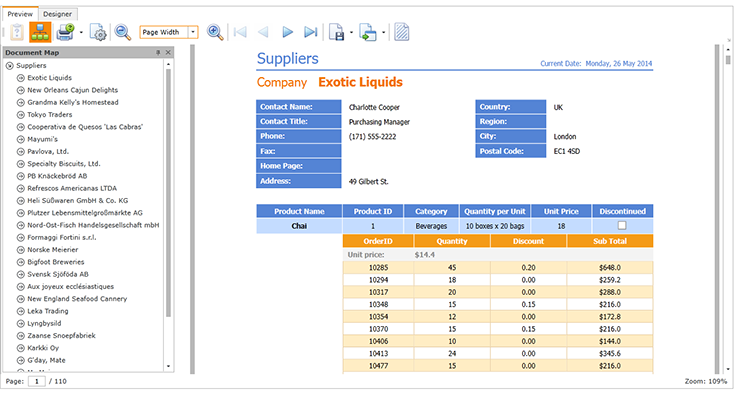Expand the Tokyo Traders node icon
Screen dimensions: 734x397
click(21, 115)
